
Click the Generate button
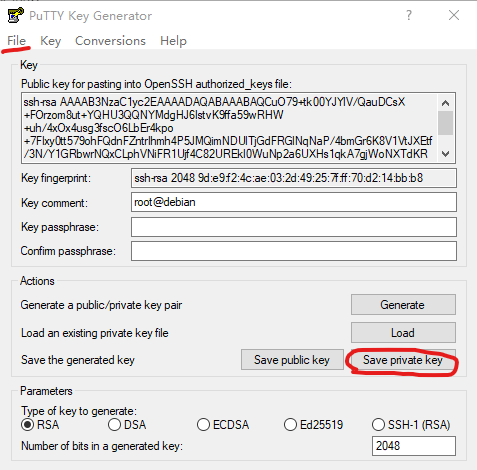pyautogui.click(x=403, y=305)
